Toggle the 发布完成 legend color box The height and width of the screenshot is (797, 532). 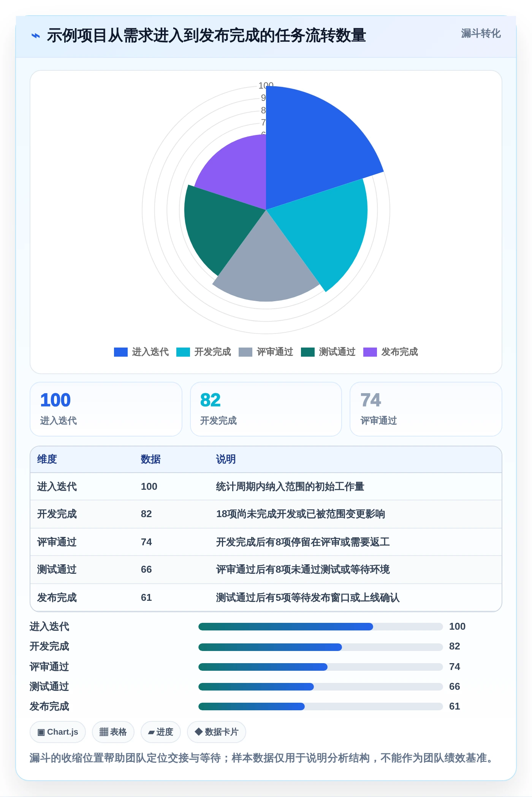click(370, 352)
